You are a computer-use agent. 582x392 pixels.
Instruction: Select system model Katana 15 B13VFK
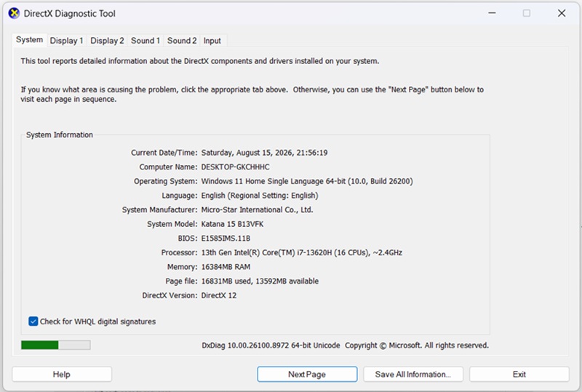click(x=232, y=224)
